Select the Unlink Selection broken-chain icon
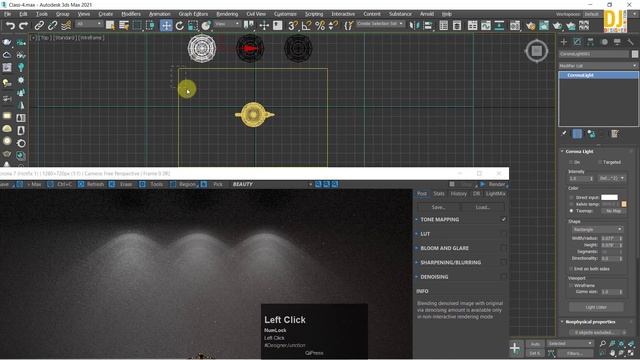640x360 pixels. pos(53,26)
